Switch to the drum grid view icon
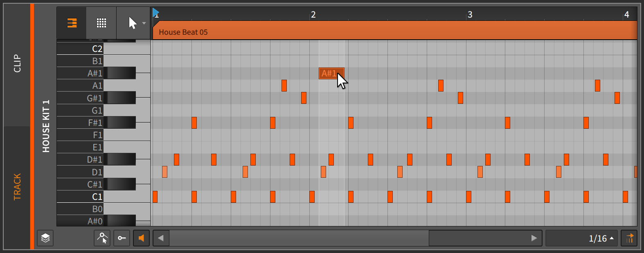 pos(101,23)
